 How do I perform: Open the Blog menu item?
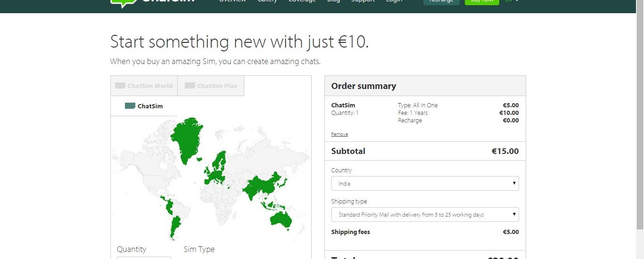pyautogui.click(x=333, y=1)
